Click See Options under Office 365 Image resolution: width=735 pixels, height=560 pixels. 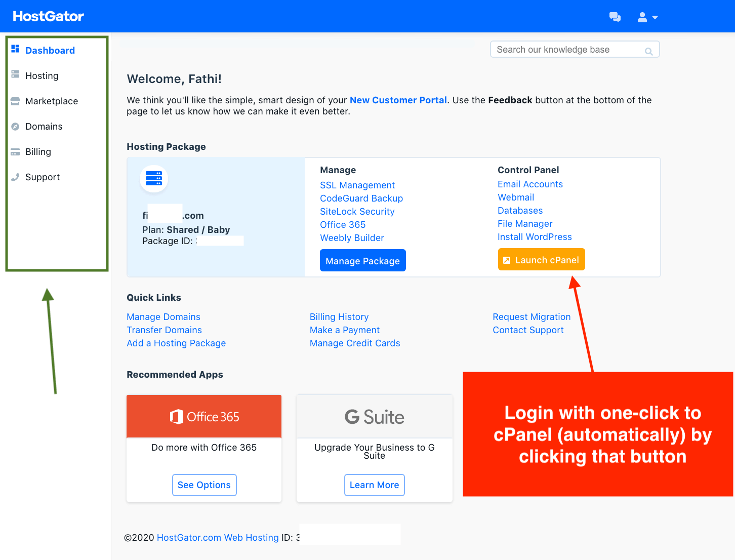[x=204, y=485]
